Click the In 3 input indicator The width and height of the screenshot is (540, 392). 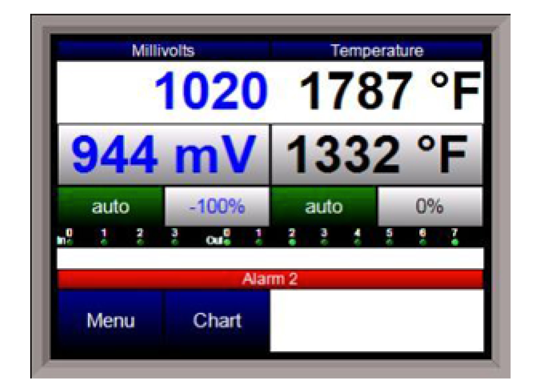tap(175, 241)
